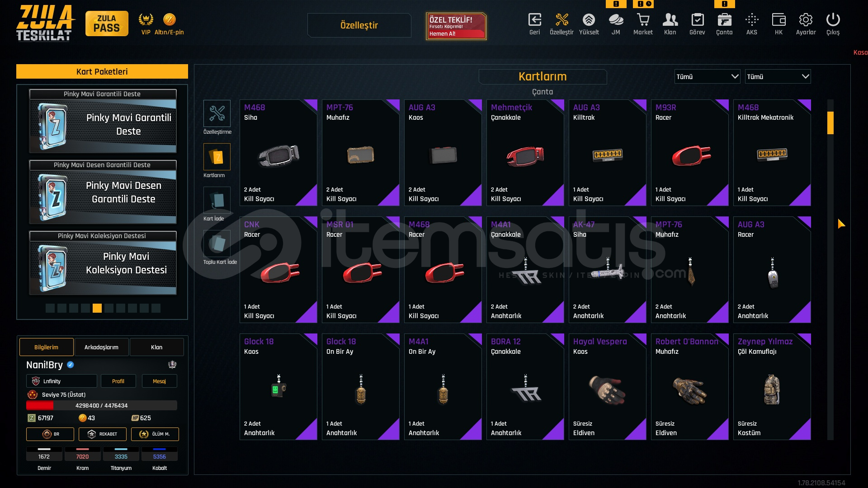The height and width of the screenshot is (488, 868).
Task: Switch to the Arkadaşlarım tab
Action: point(101,347)
